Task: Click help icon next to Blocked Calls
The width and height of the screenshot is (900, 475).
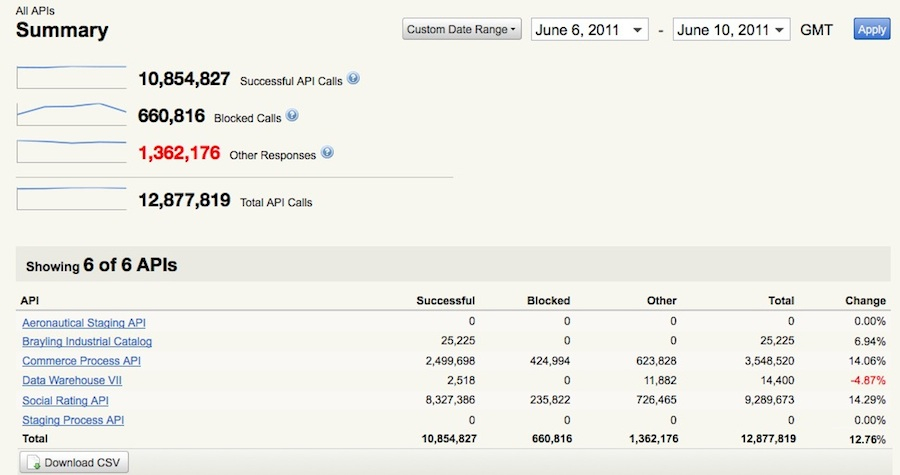Action: pos(292,115)
